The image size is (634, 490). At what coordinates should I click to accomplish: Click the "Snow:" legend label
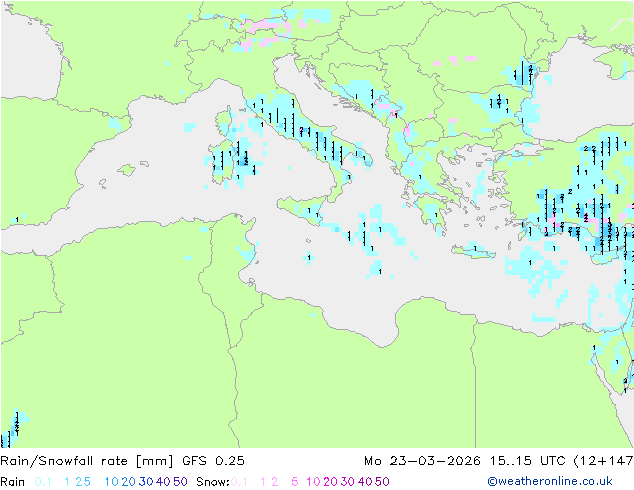213,482
